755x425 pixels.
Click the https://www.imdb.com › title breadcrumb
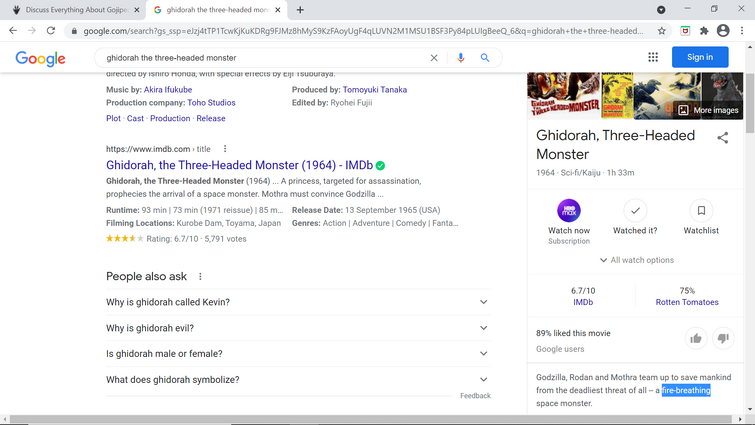coord(158,149)
